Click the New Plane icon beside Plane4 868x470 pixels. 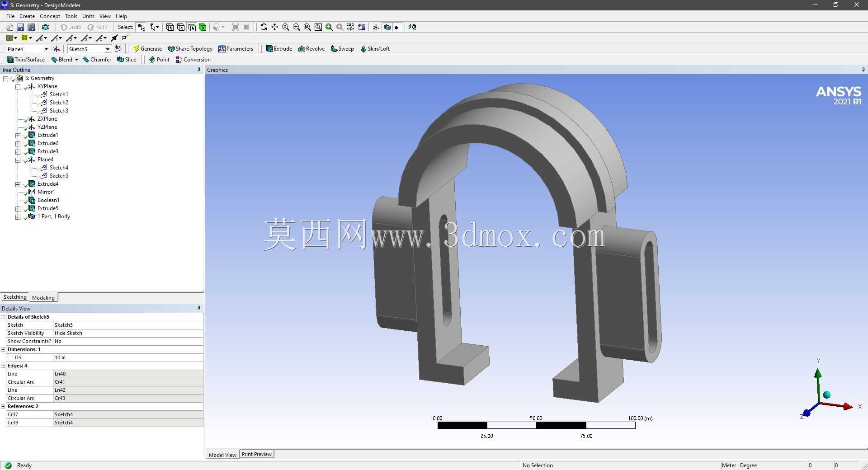[x=57, y=49]
